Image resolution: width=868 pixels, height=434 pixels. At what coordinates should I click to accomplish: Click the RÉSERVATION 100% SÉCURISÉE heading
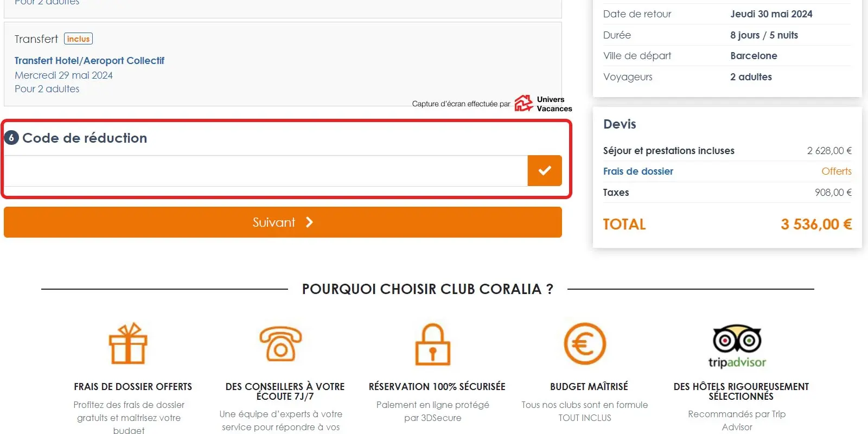pos(437,387)
